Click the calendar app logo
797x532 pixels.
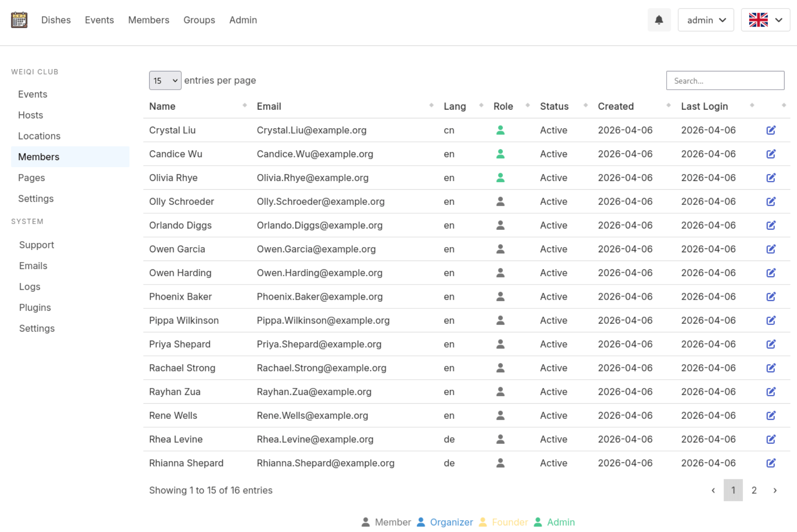pyautogui.click(x=19, y=20)
